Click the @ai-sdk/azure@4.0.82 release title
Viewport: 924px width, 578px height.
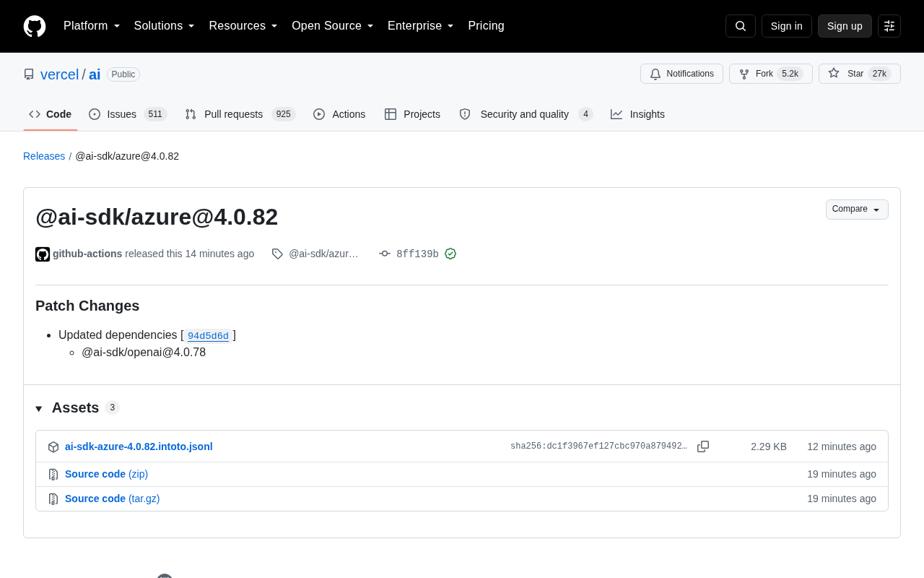(157, 217)
